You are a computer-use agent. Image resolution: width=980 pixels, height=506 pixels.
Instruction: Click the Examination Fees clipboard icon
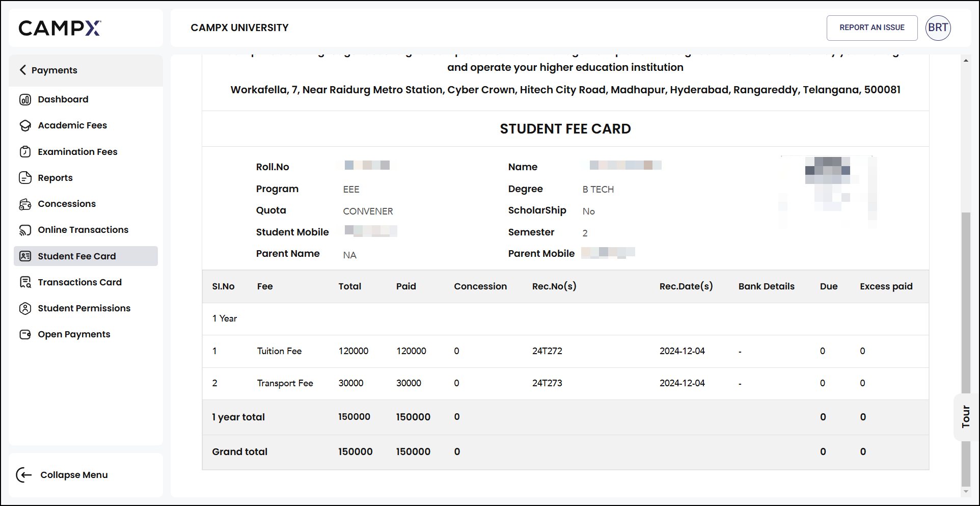tap(25, 152)
